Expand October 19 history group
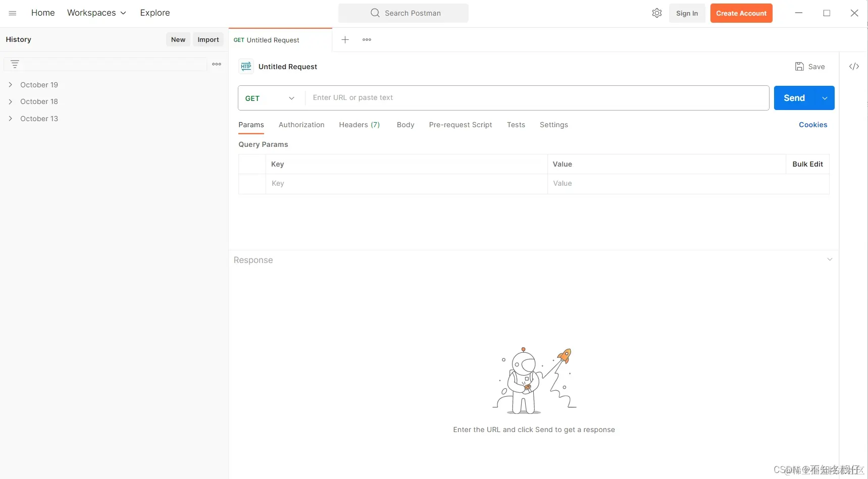The height and width of the screenshot is (479, 868). click(11, 85)
